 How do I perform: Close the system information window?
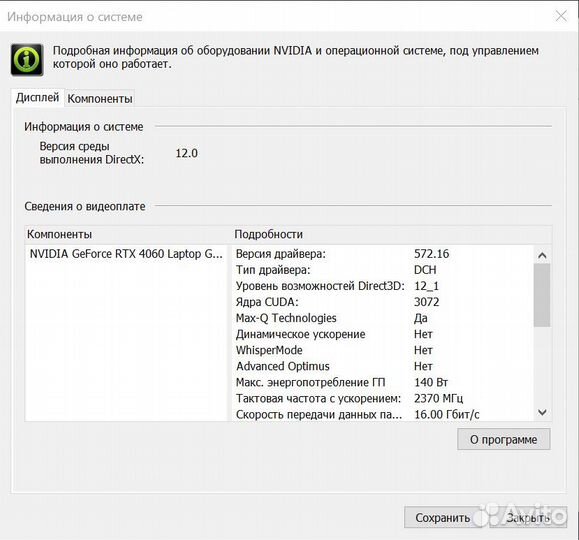click(x=561, y=16)
